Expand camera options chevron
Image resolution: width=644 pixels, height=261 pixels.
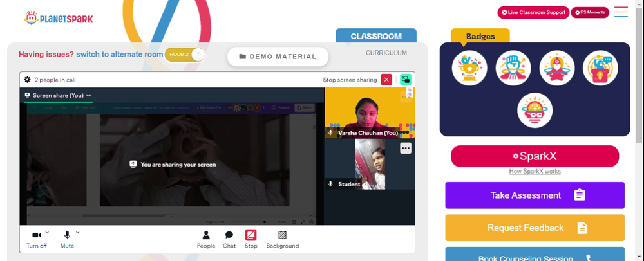(47, 232)
